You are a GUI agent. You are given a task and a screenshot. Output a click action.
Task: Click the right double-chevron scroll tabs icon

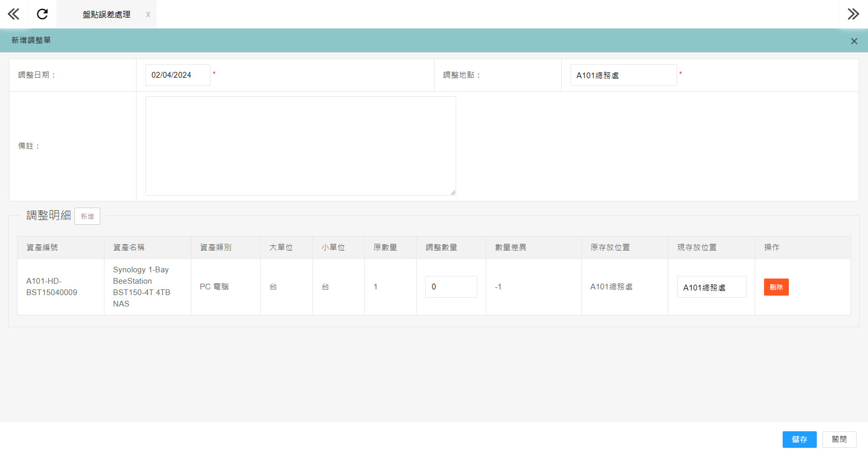(853, 14)
